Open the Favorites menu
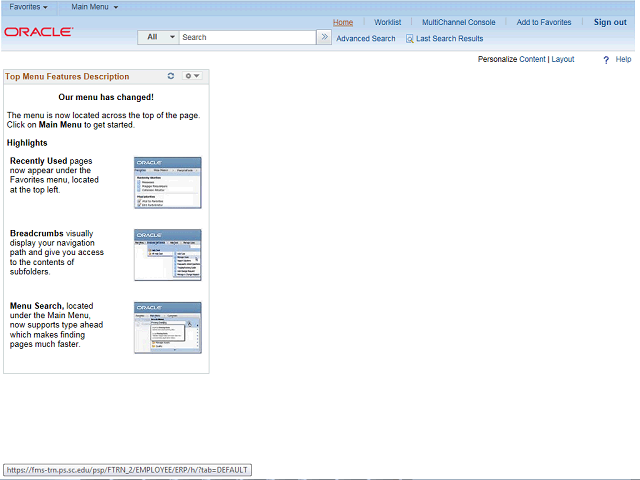This screenshot has width=640, height=480. point(28,7)
